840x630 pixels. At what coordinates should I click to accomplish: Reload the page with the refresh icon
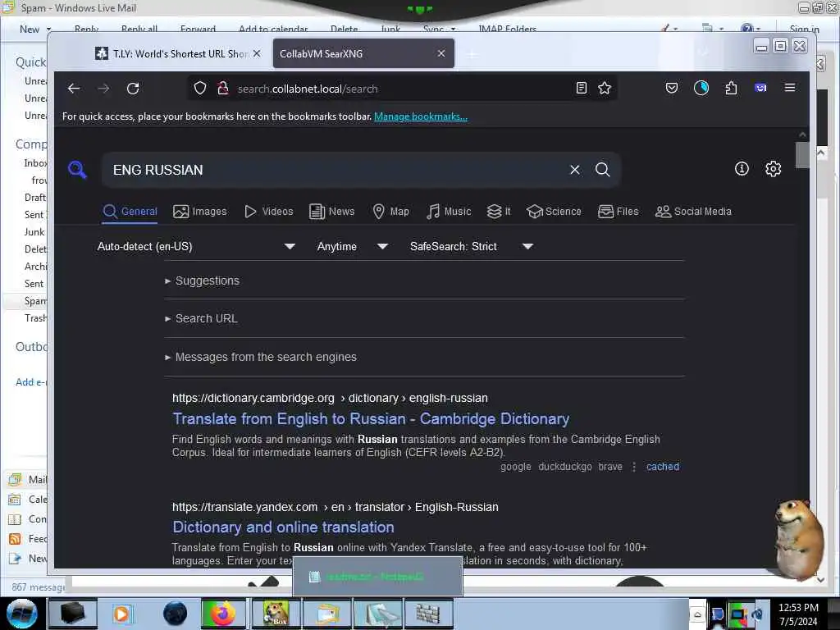pyautogui.click(x=133, y=89)
